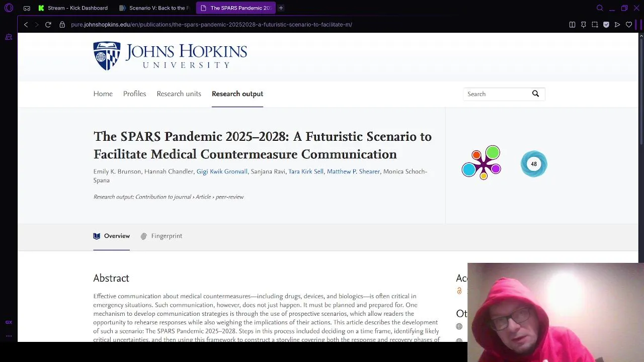Open the PlumX metrics colorful icon

pyautogui.click(x=481, y=162)
